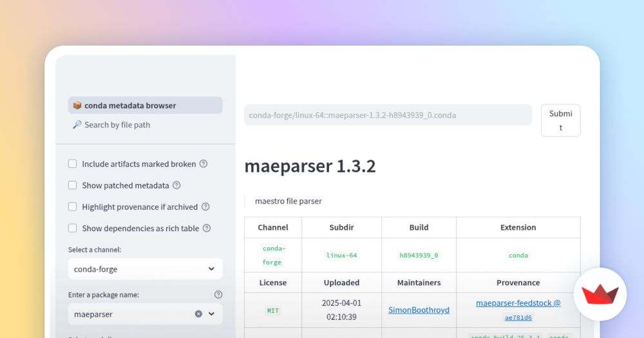
Task: Enable Show patched metadata checkbox
Action: click(x=73, y=185)
